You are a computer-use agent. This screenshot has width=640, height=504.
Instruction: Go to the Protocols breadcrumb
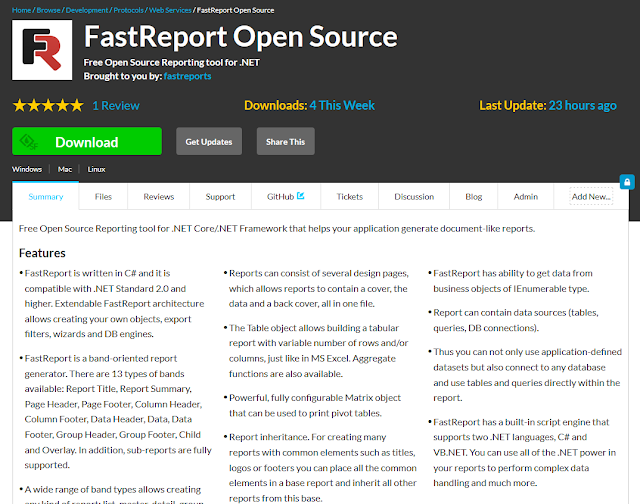(x=129, y=10)
